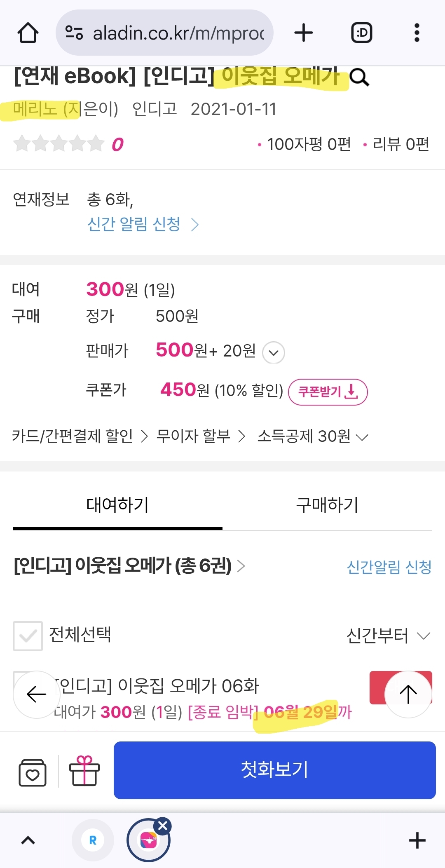This screenshot has height=868, width=445.
Task: Tap the blue 첫화보기 button
Action: pyautogui.click(x=274, y=770)
